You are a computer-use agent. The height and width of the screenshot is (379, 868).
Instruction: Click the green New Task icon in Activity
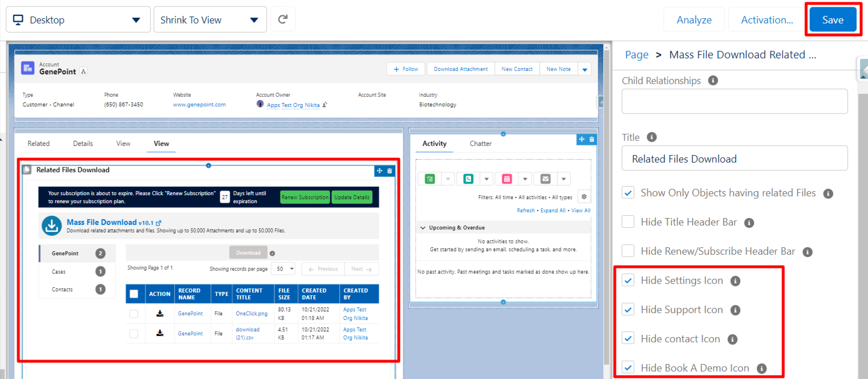coord(430,179)
